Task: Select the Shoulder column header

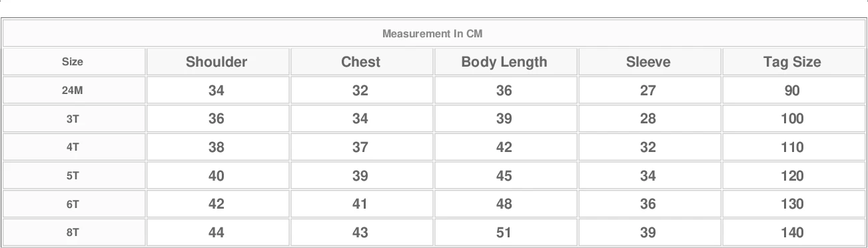Action: coord(217,62)
